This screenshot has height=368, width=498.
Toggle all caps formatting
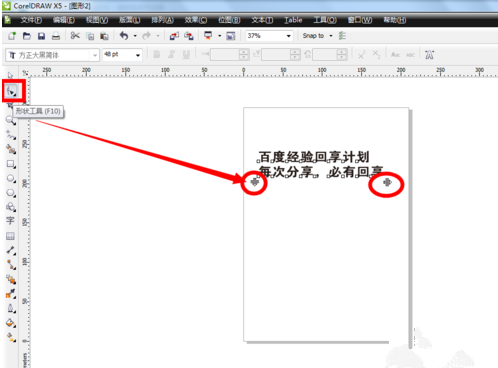coord(410,55)
